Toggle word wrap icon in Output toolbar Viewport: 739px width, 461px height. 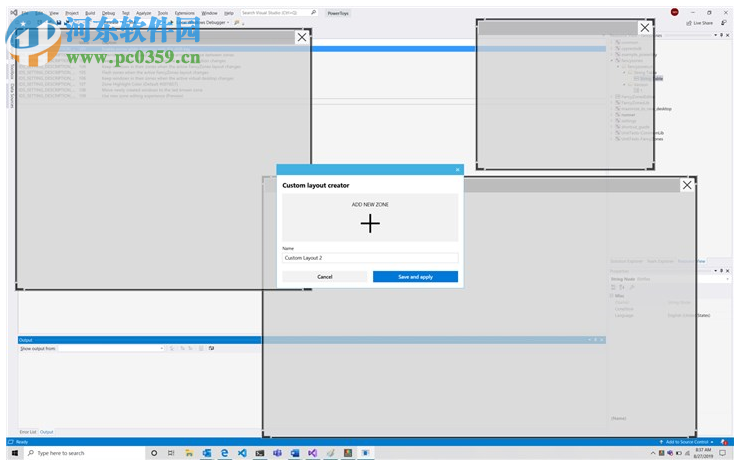coord(212,348)
